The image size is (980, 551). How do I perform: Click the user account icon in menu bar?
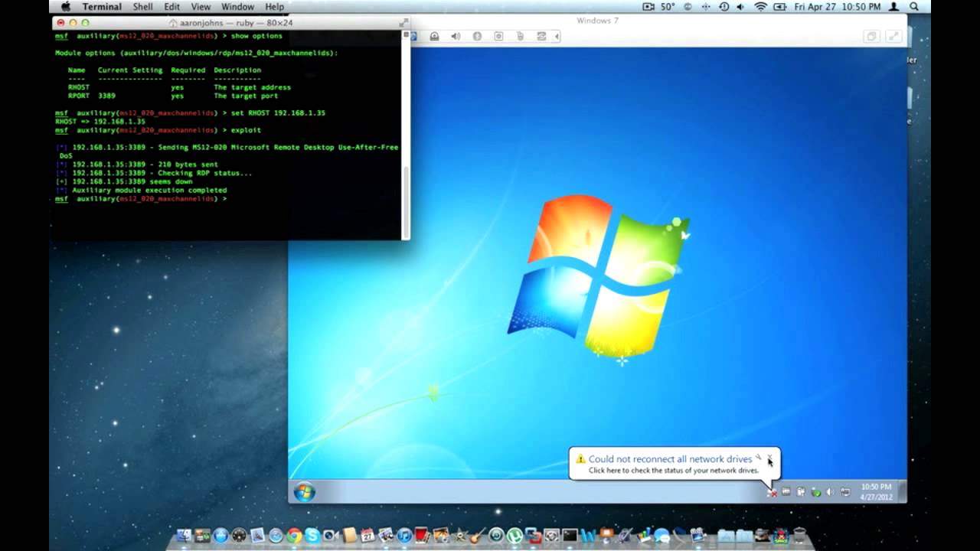point(893,6)
